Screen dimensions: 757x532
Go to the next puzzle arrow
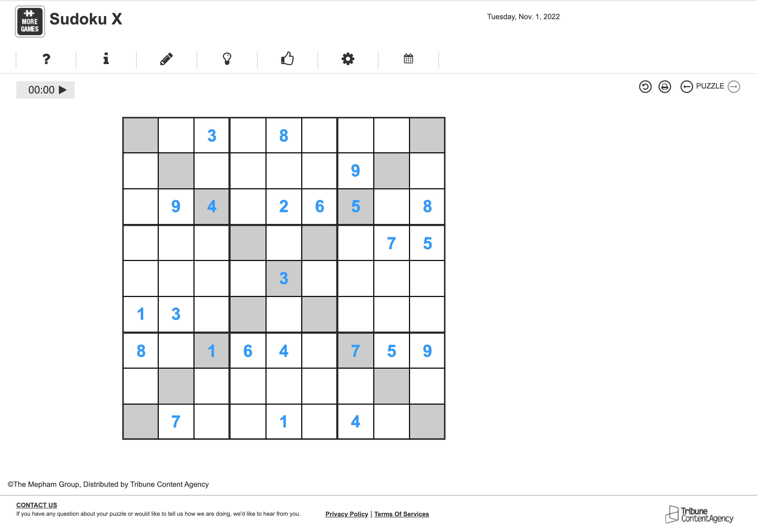[734, 87]
